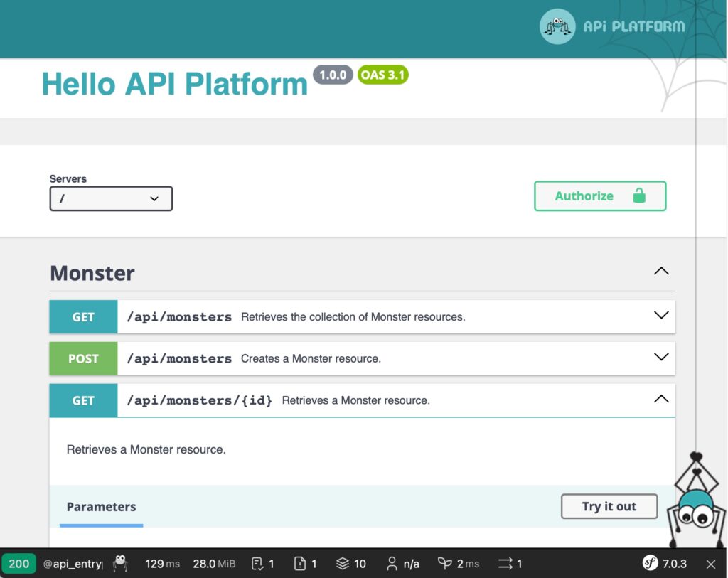Viewport: 728px width, 578px height.
Task: Click the Monster section heading
Action: [92, 273]
